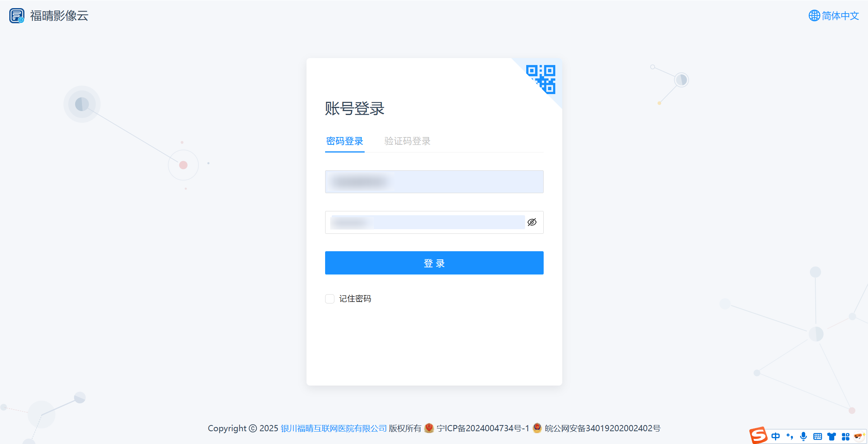Click the 福晴影像云 logo icon

click(x=17, y=16)
